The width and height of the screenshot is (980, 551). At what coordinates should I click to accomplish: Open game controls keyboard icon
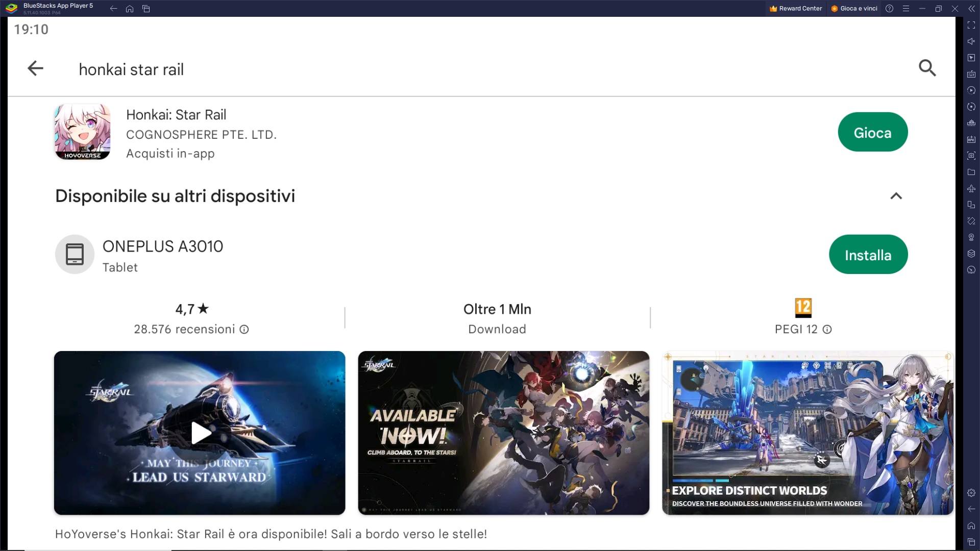click(x=971, y=74)
